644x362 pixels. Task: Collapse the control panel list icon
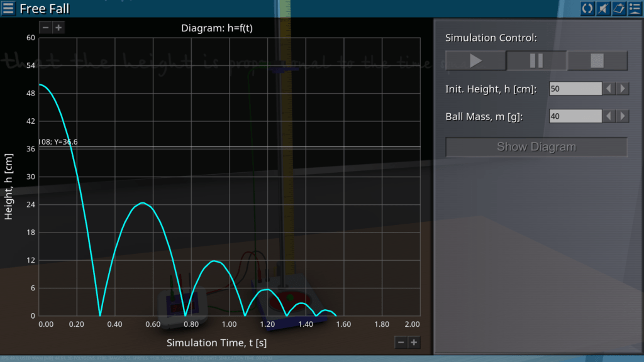[634, 8]
